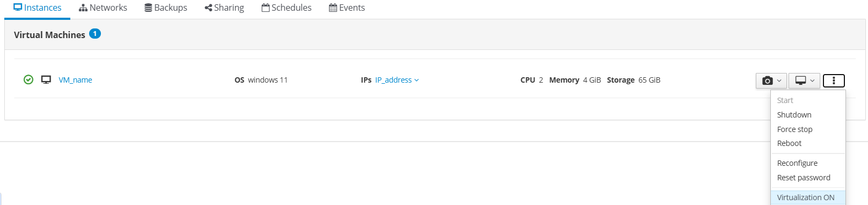Expand the IP_address dropdown
Image resolution: width=868 pixels, height=205 pixels.
(x=397, y=80)
